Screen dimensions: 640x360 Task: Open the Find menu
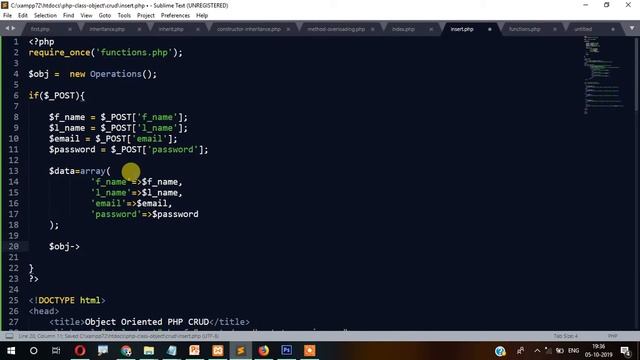pos(68,16)
